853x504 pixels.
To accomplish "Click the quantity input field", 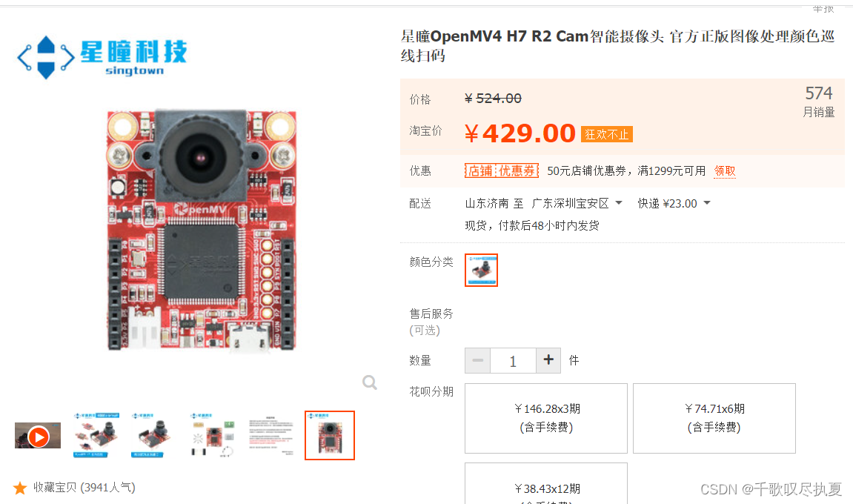I will (x=513, y=360).
